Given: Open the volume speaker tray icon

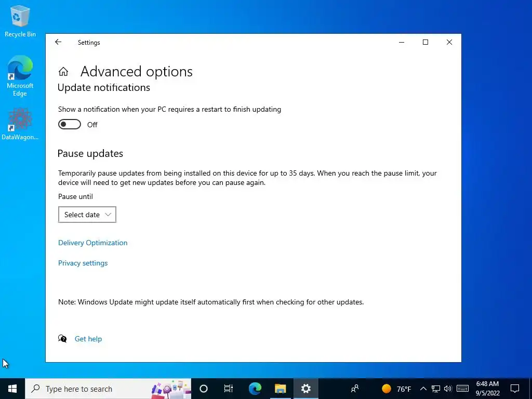Looking at the screenshot, I should (x=448, y=389).
